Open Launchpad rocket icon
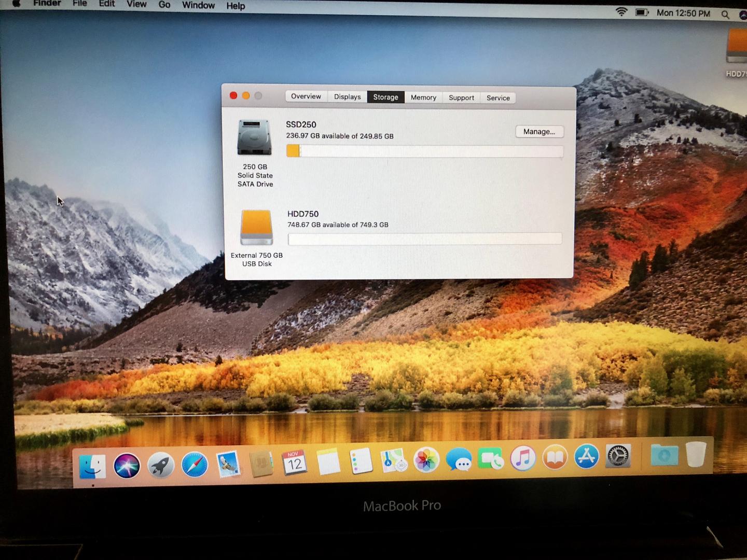The width and height of the screenshot is (747, 560). click(160, 465)
